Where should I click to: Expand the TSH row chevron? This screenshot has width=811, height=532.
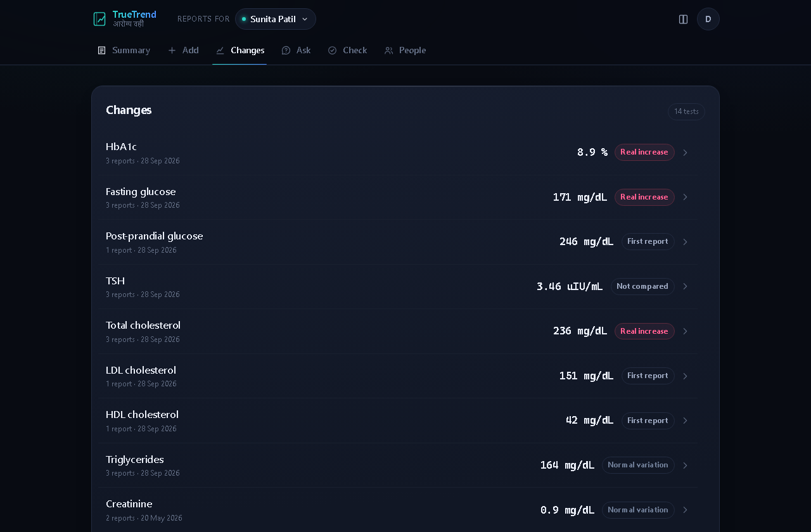[x=685, y=286]
